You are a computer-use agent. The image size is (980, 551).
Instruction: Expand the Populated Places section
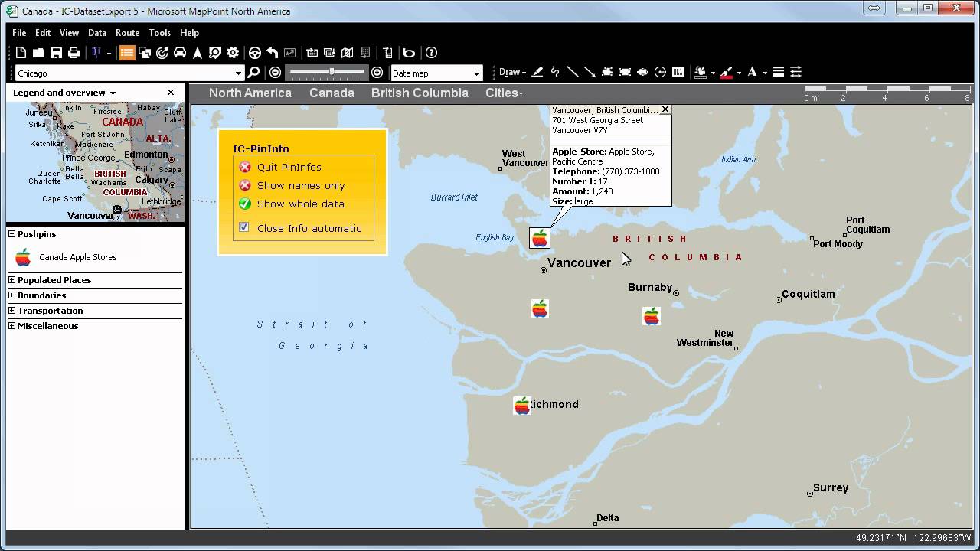pyautogui.click(x=12, y=280)
